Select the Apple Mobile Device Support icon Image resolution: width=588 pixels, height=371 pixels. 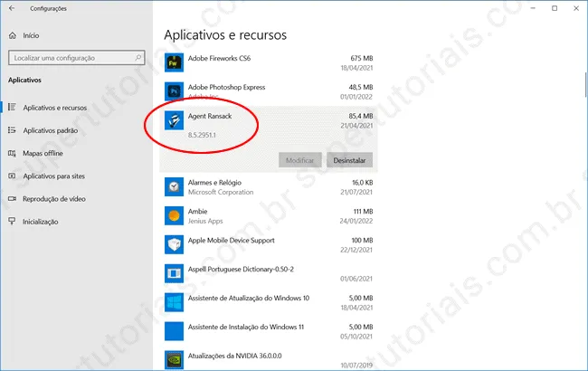(x=174, y=244)
